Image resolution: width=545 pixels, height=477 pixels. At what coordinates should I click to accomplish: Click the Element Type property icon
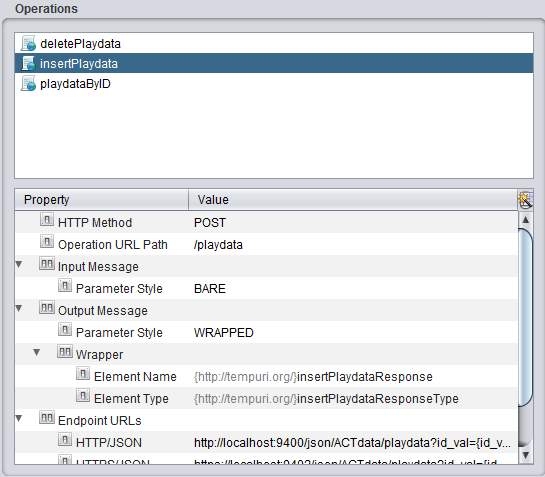click(x=83, y=396)
